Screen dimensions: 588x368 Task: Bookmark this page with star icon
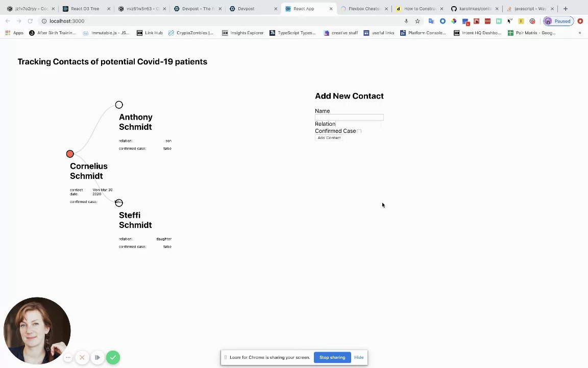click(x=417, y=21)
